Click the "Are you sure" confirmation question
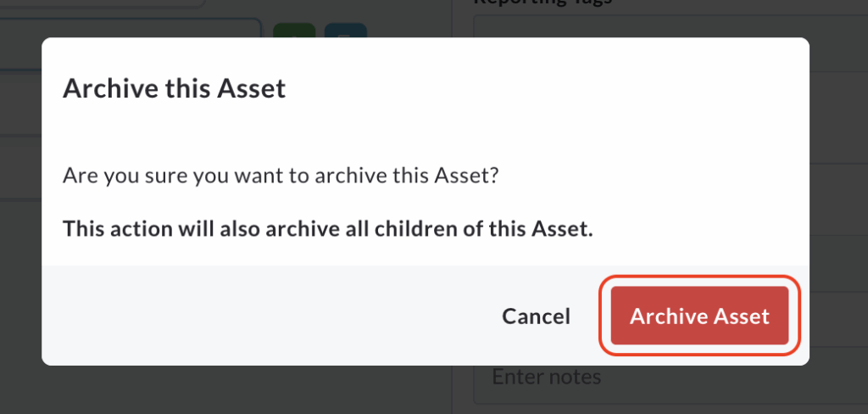 coord(281,177)
